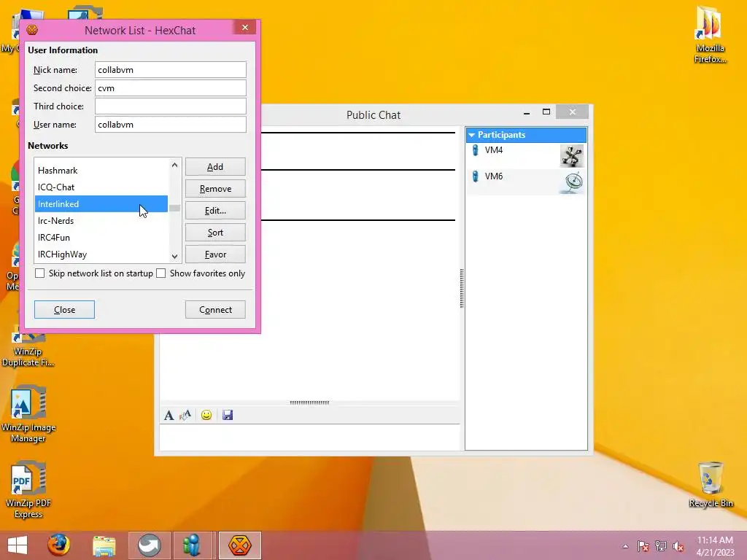Close the Network List dialog with the Close button
The width and height of the screenshot is (747, 560).
tap(64, 309)
